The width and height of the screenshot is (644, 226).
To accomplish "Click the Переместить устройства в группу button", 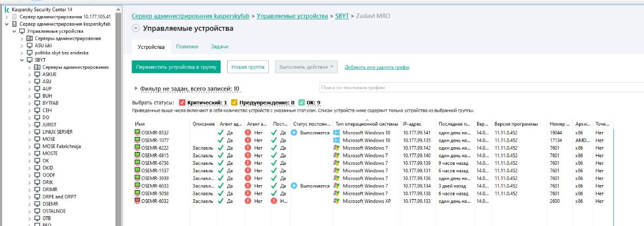I will tap(176, 67).
